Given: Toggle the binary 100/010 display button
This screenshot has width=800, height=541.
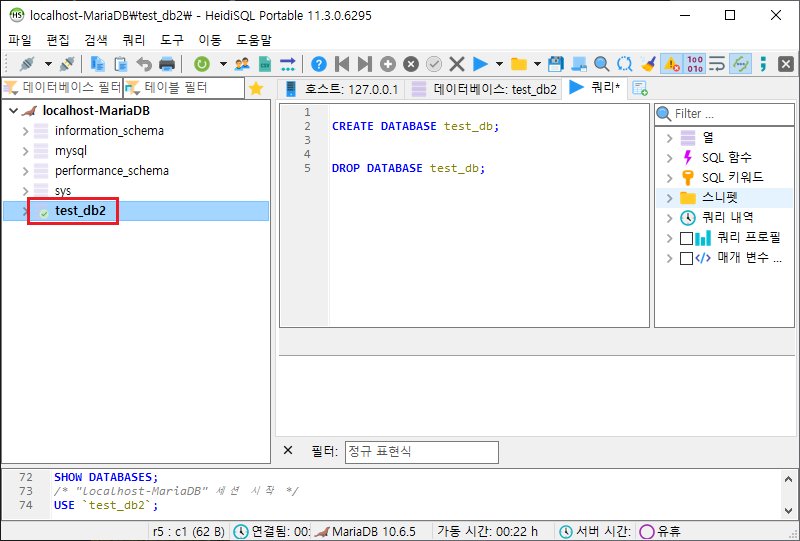Looking at the screenshot, I should (x=694, y=64).
